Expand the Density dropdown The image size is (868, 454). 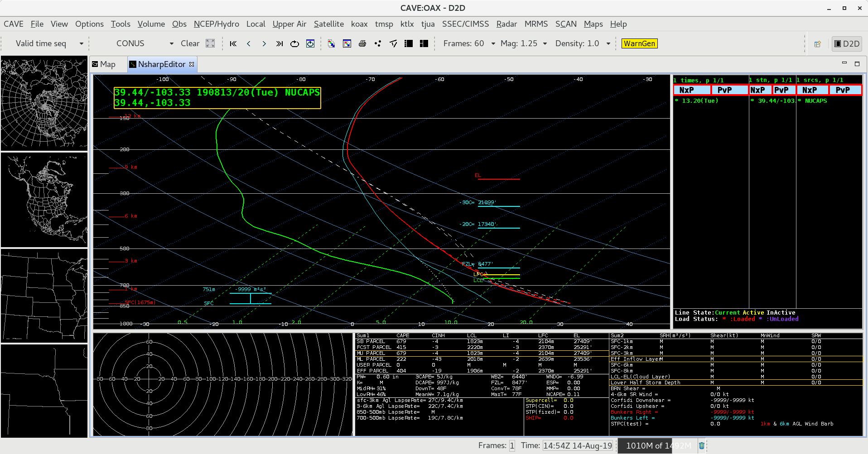click(x=608, y=43)
